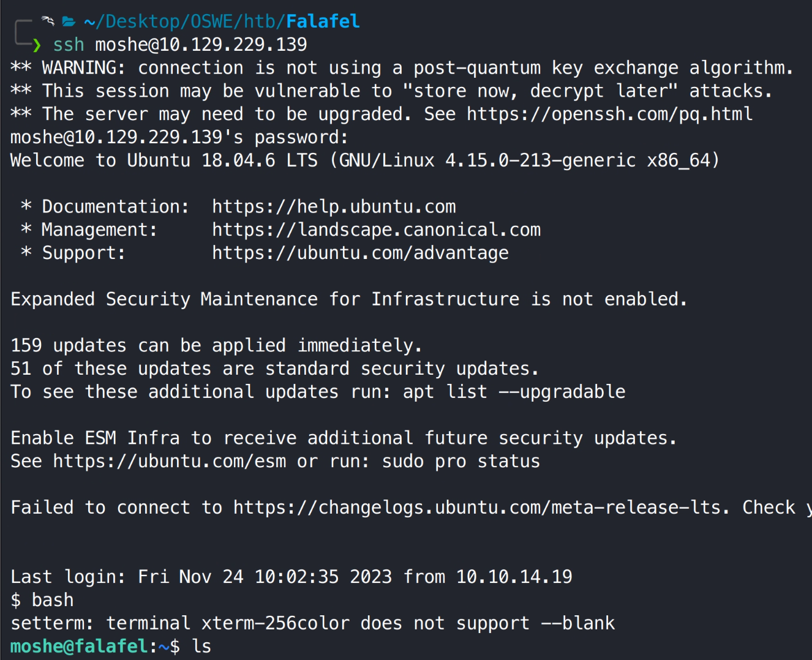The width and height of the screenshot is (812, 660).
Task: Click moshe@10.129.229.139 in the ssh command
Action: pos(201,45)
